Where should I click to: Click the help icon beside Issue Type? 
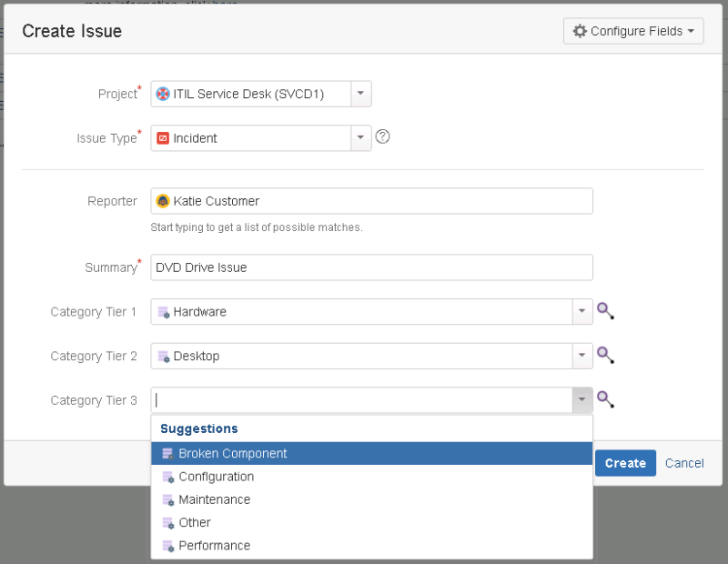click(x=382, y=137)
